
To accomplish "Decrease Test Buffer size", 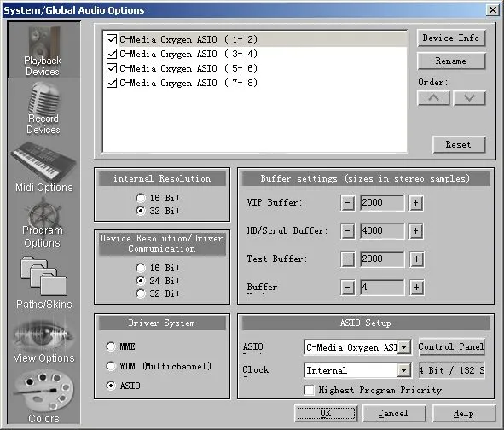I will [347, 259].
